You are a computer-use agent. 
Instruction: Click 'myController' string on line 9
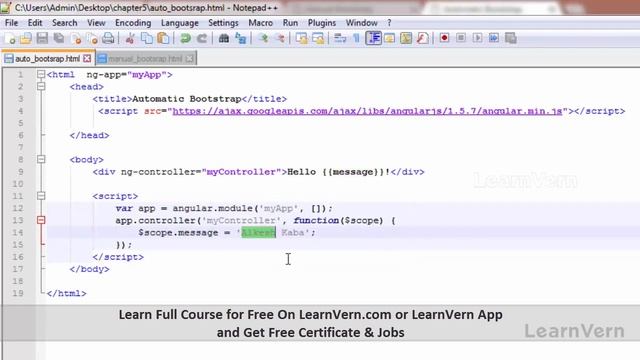pos(242,172)
